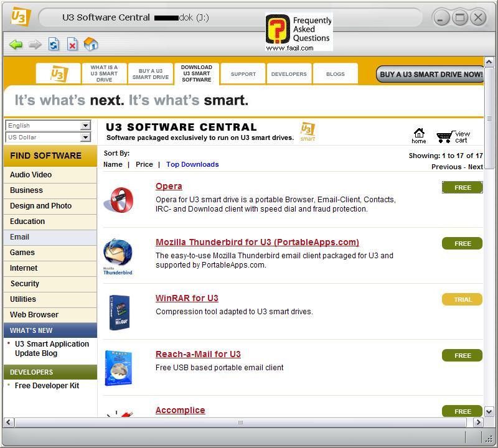
Task: Open the Reach-a-Mail for U3 link
Action: point(198,354)
